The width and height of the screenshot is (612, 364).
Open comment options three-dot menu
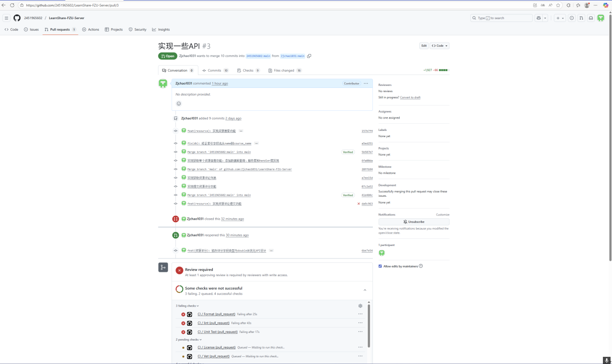point(366,84)
